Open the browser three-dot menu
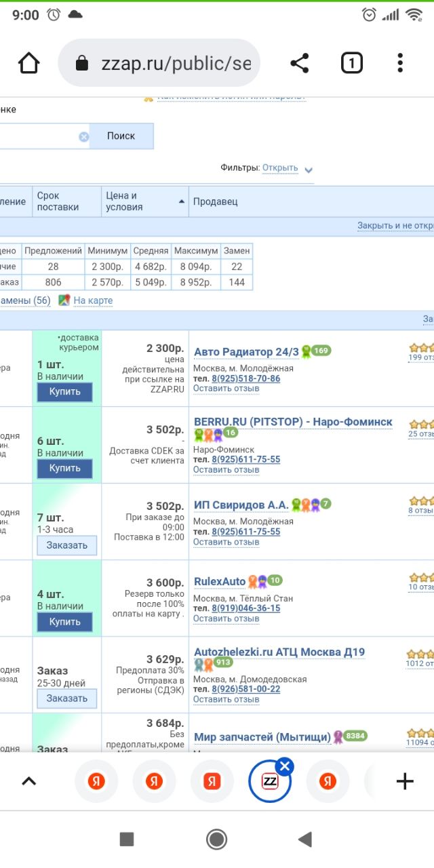 click(x=400, y=63)
